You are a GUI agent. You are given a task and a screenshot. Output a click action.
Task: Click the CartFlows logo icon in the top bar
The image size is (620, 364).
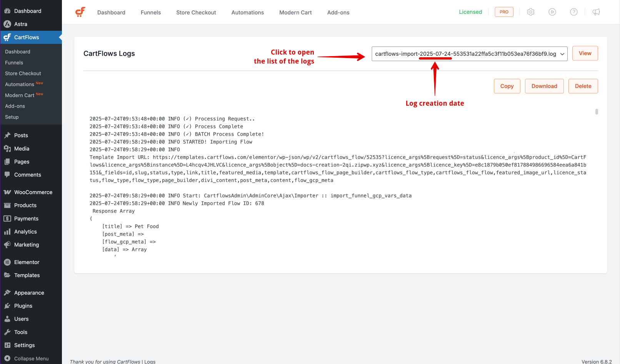80,12
